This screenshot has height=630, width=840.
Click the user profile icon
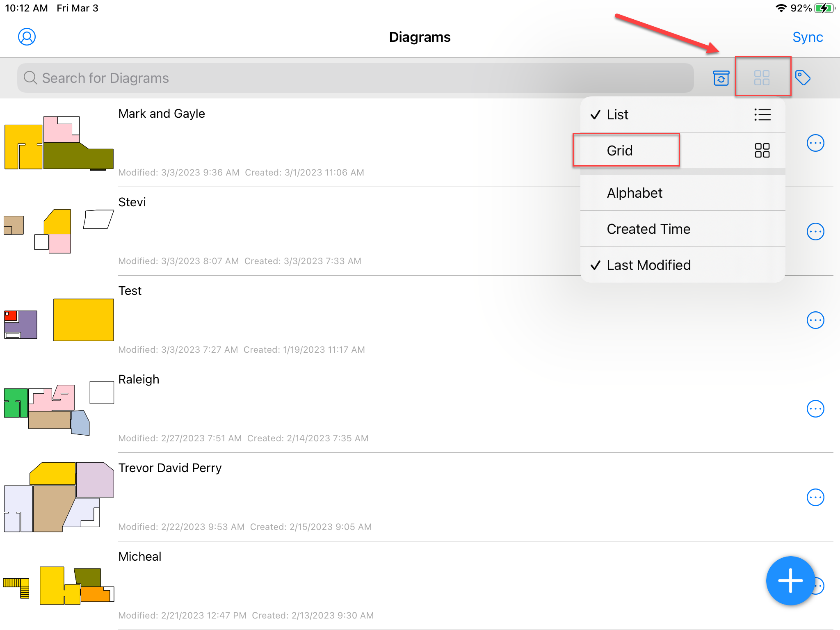[x=27, y=37]
